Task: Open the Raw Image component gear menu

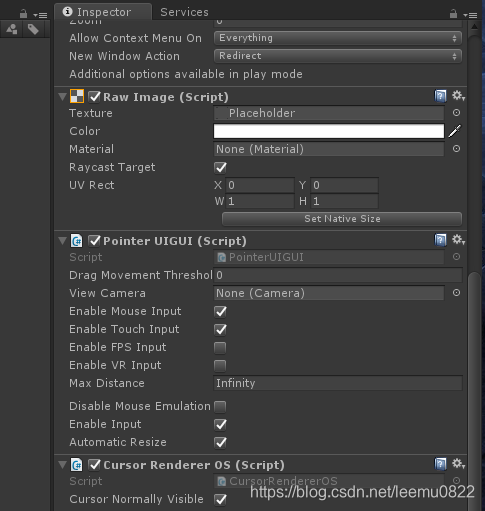Action: [458, 96]
